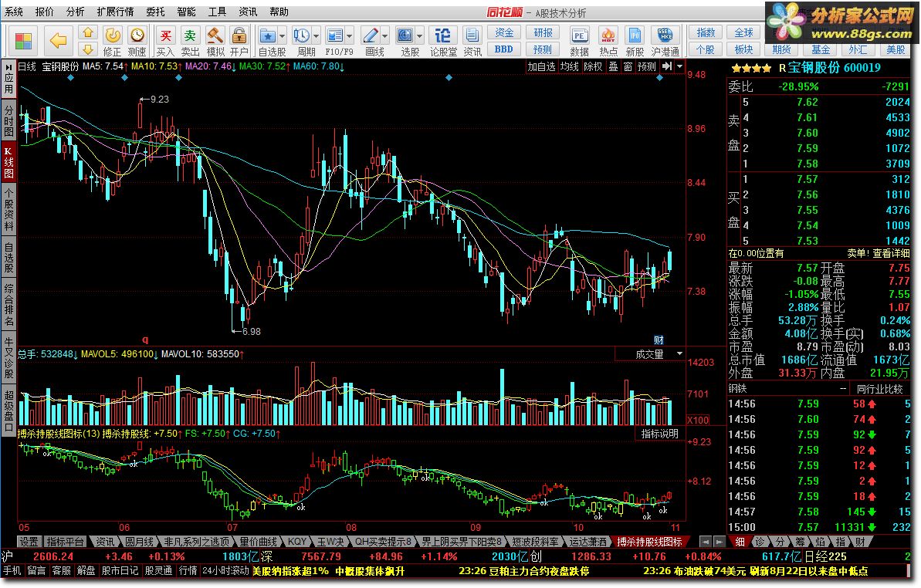The height and width of the screenshot is (588, 921).
Task: Click the BBD toolbar button
Action: click(x=503, y=49)
